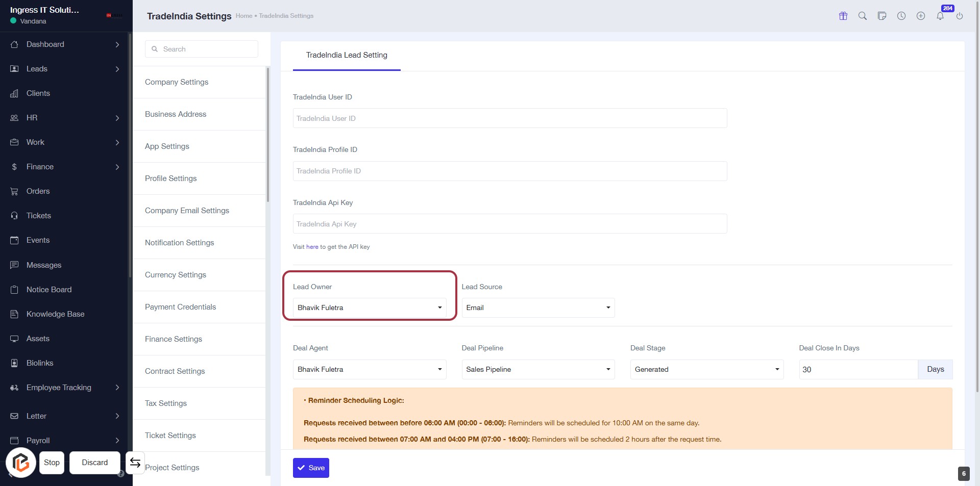Open Company Settings in settings list
The image size is (980, 486).
click(x=177, y=82)
